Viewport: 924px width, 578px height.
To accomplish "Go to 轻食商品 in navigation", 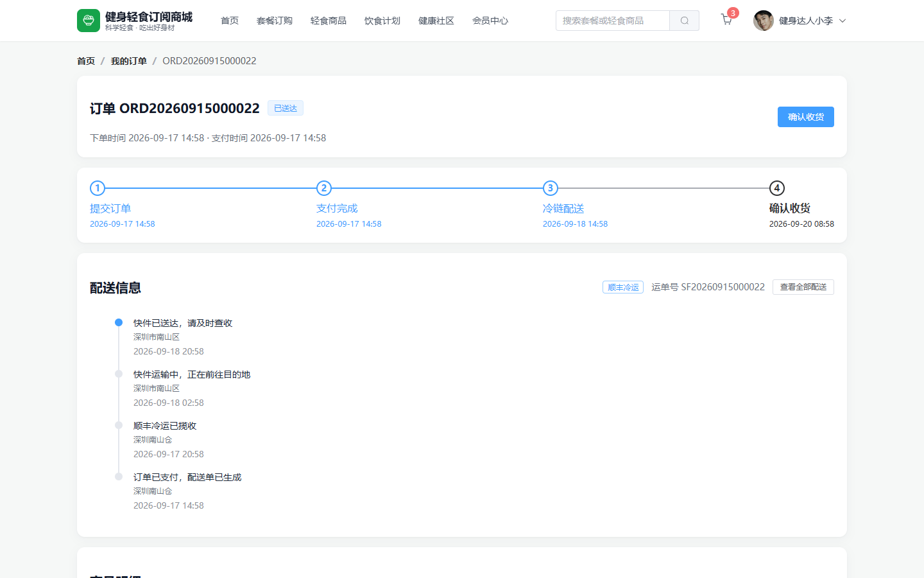I will [x=329, y=21].
